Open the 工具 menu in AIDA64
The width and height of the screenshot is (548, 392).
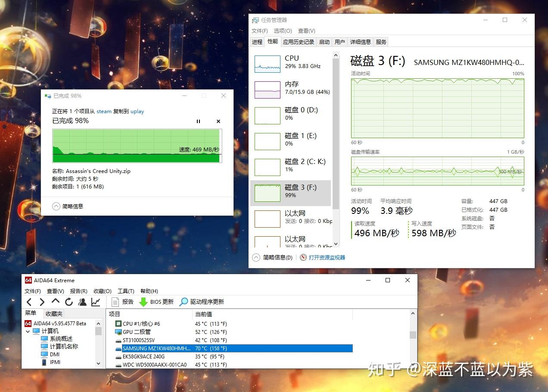(x=125, y=291)
